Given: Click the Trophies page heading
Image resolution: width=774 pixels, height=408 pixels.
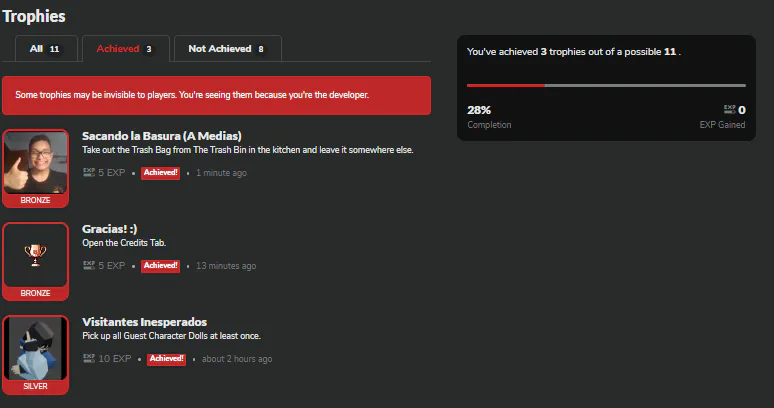Looking at the screenshot, I should [35, 16].
